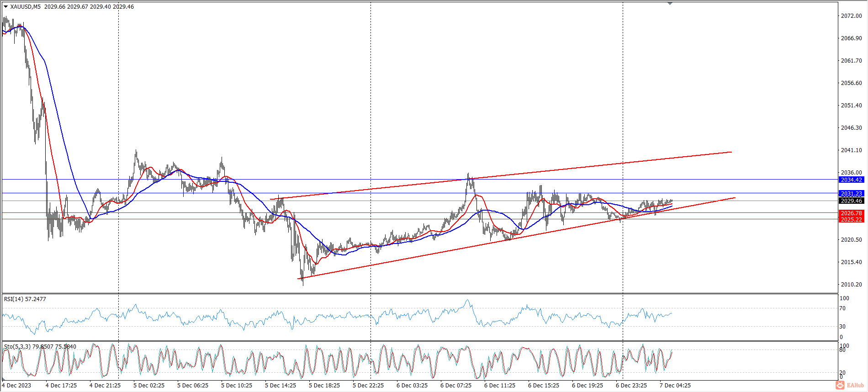
Task: Click the 2051.40 price axis value
Action: [x=852, y=106]
